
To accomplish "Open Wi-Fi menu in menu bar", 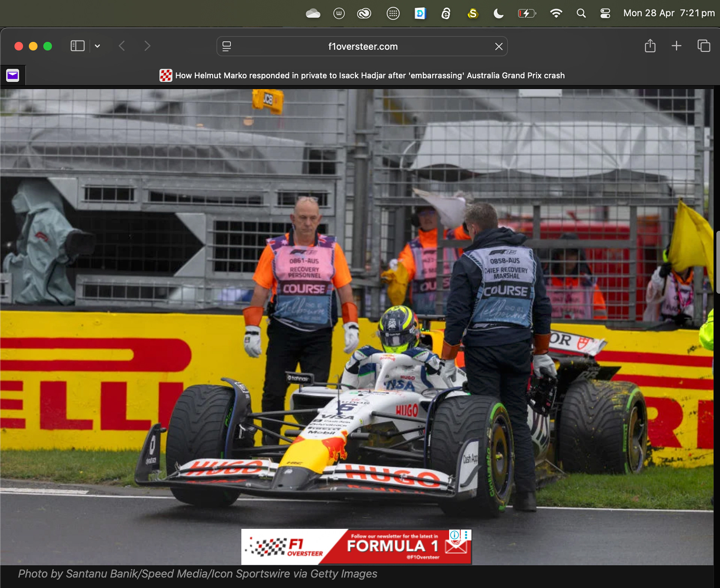I will coord(556,14).
